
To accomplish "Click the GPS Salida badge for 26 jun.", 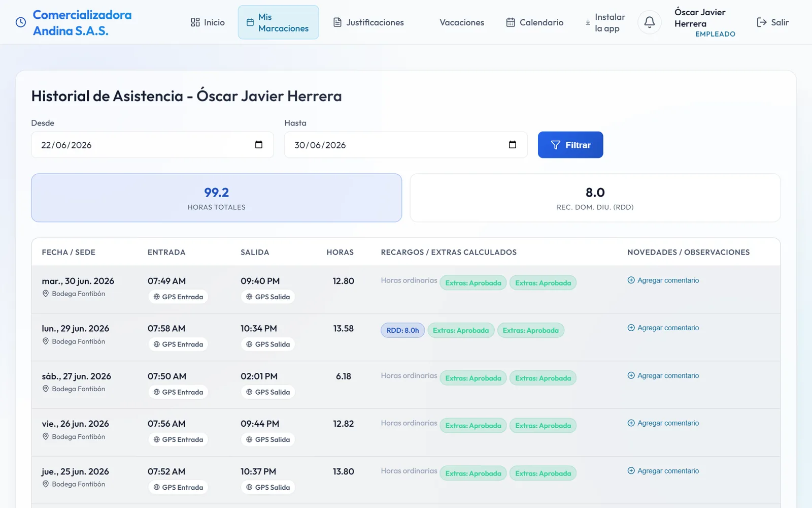I will pyautogui.click(x=268, y=439).
